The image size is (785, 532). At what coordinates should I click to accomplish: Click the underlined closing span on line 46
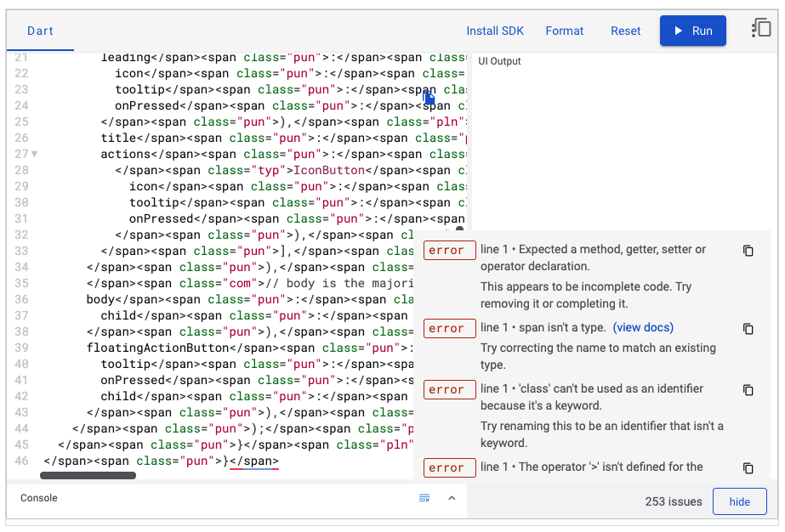point(253,461)
